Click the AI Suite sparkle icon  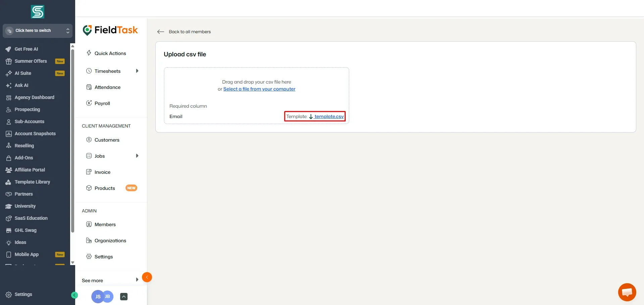click(x=8, y=73)
